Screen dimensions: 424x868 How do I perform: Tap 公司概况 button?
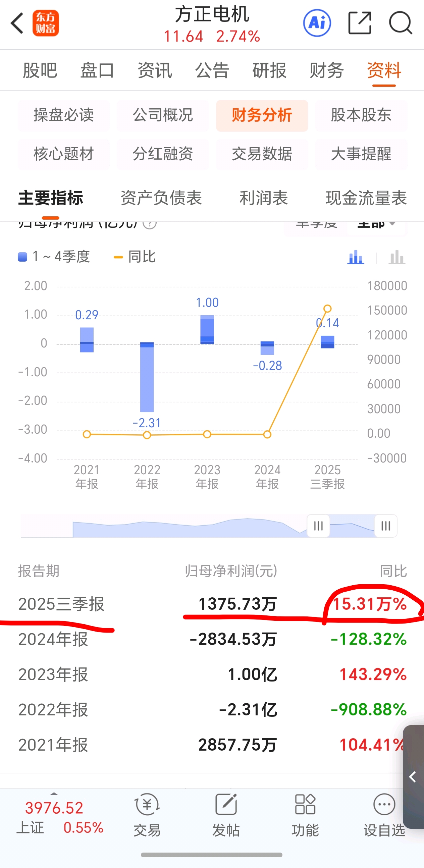pyautogui.click(x=163, y=116)
